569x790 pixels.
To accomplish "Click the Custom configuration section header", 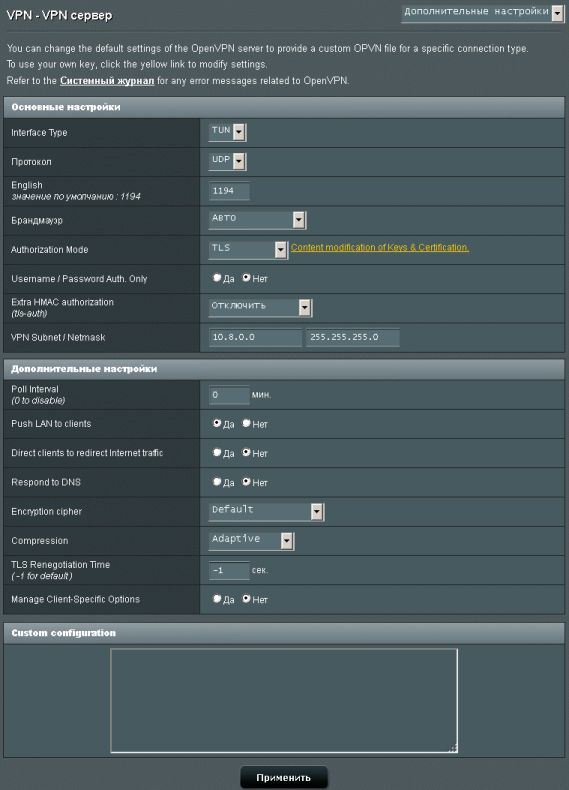I will coord(284,633).
